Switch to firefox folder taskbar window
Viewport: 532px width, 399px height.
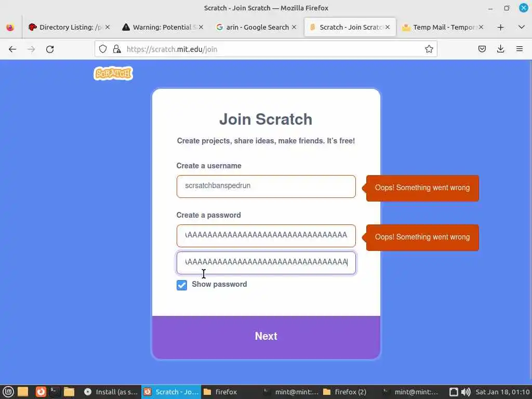[231, 392]
